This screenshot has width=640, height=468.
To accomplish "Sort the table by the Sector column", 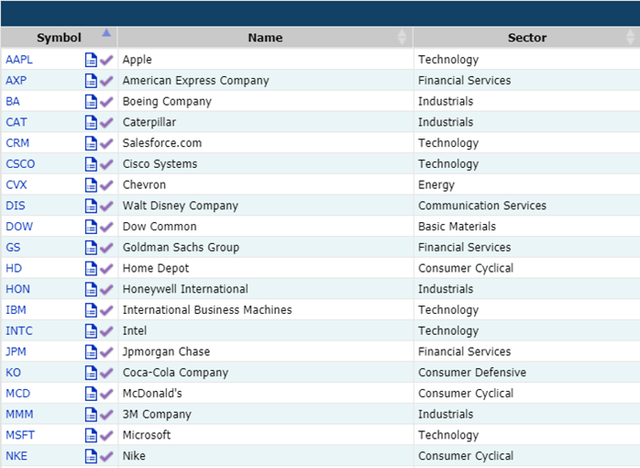I will point(527,38).
